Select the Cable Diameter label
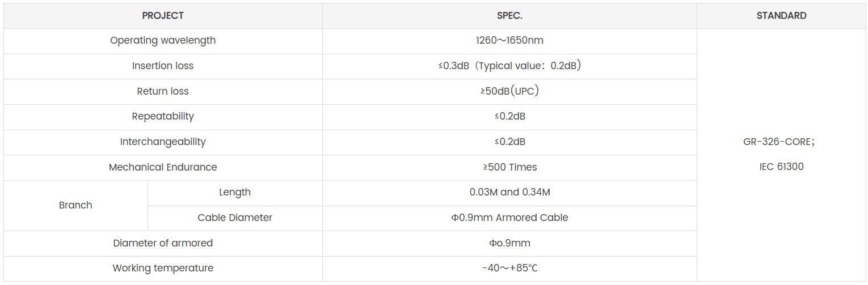The image size is (868, 285). point(235,218)
